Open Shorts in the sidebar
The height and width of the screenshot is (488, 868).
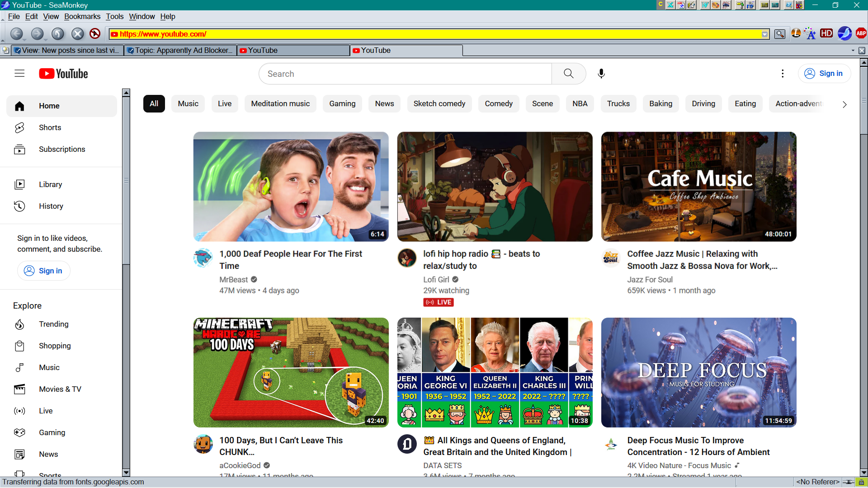point(61,127)
